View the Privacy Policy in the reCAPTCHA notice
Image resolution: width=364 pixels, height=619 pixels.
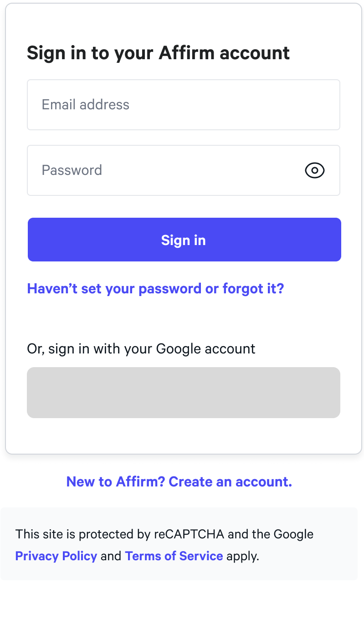56,556
